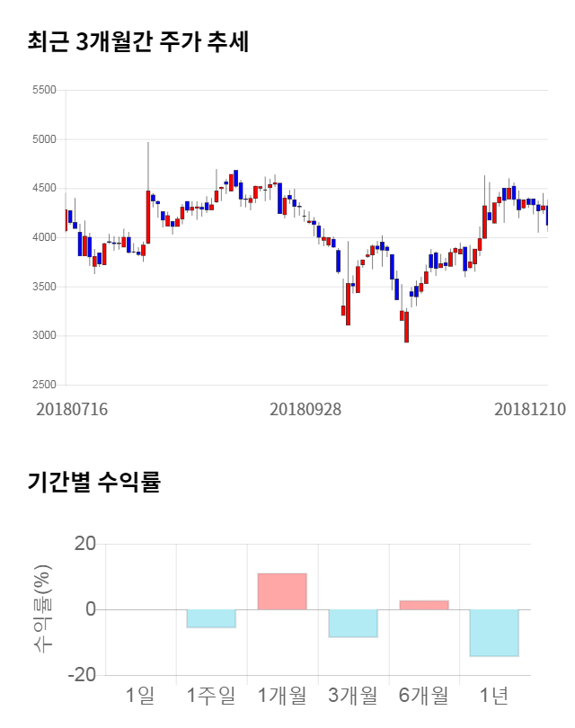The image size is (575, 728).
Task: Click the 5500 price axis label
Action: tap(43, 90)
